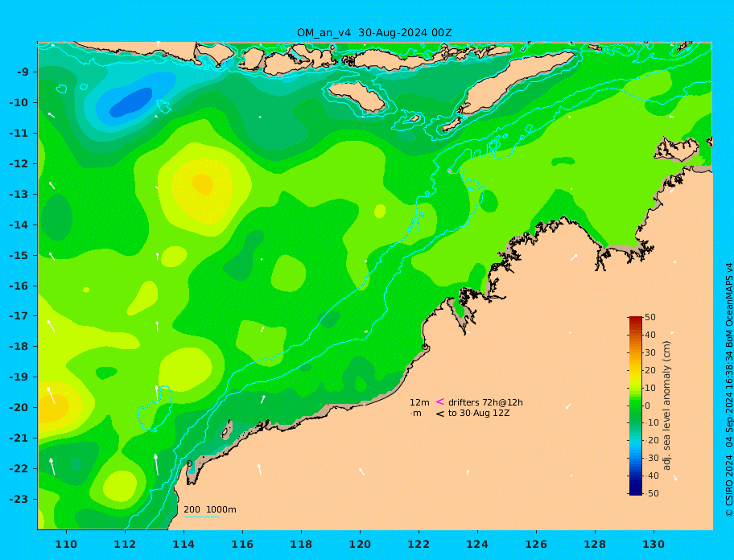
Task: Click the 'adj. sea level anomaly (cm)' label
Action: coord(666,406)
